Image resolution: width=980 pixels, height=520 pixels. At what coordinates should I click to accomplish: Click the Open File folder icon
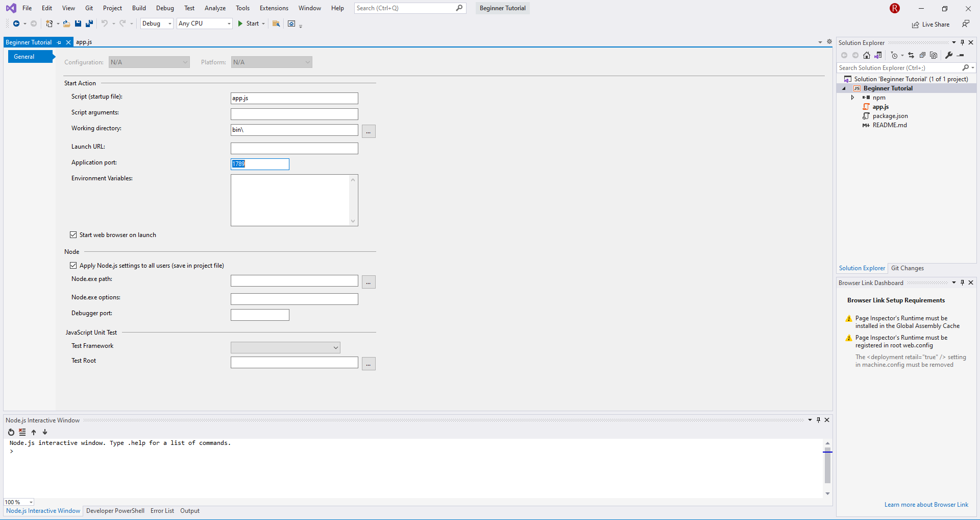(66, 23)
